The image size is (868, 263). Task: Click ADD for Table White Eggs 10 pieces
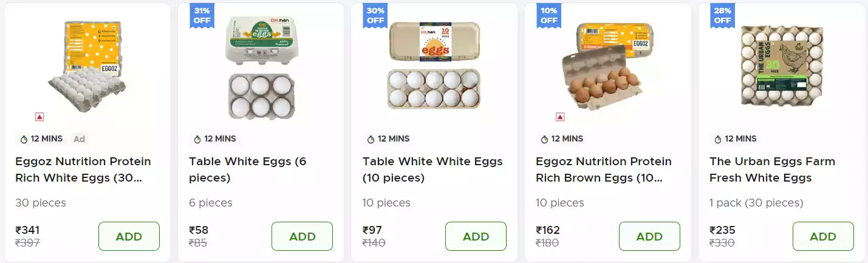[x=476, y=236]
